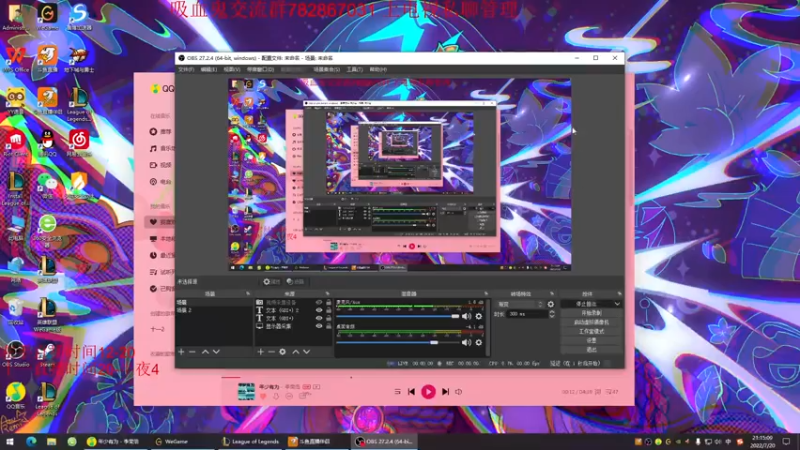Click QQ Music volume icon
The height and width of the screenshot is (450, 800).
click(459, 391)
